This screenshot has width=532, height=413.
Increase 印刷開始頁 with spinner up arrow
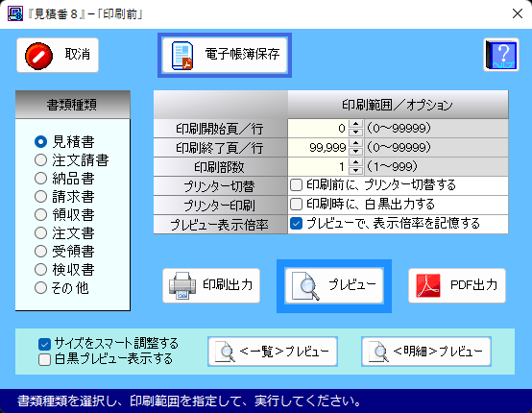[x=355, y=124]
